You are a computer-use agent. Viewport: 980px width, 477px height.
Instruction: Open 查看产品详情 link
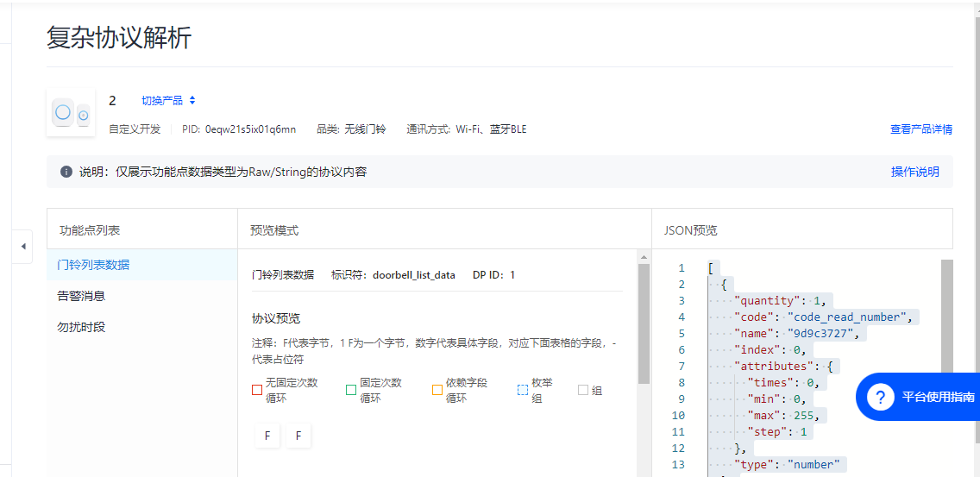click(921, 129)
